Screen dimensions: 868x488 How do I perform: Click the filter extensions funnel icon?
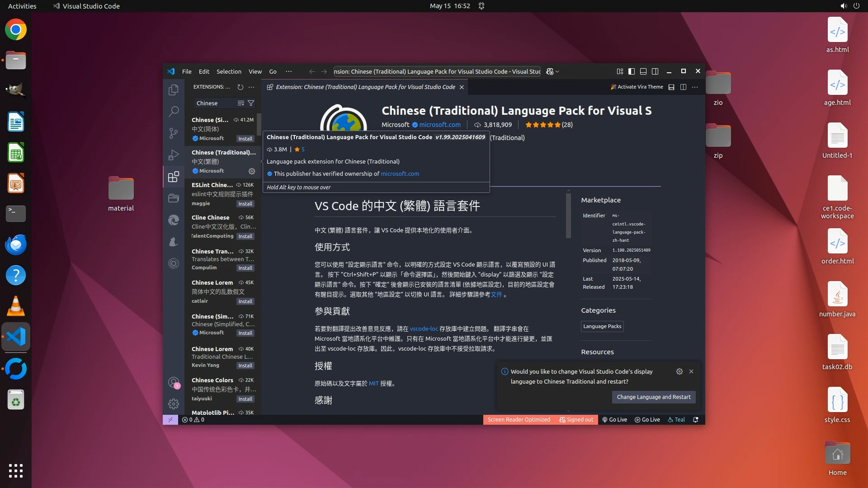pyautogui.click(x=251, y=103)
